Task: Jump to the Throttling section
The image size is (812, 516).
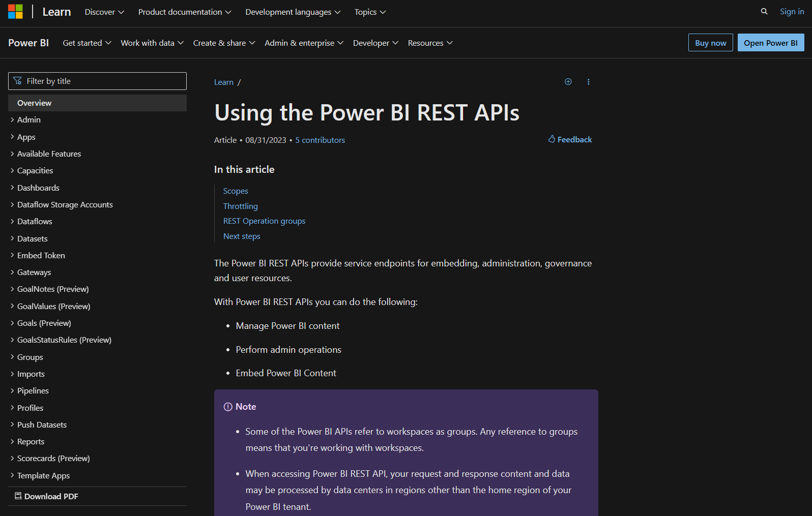Action: [241, 206]
